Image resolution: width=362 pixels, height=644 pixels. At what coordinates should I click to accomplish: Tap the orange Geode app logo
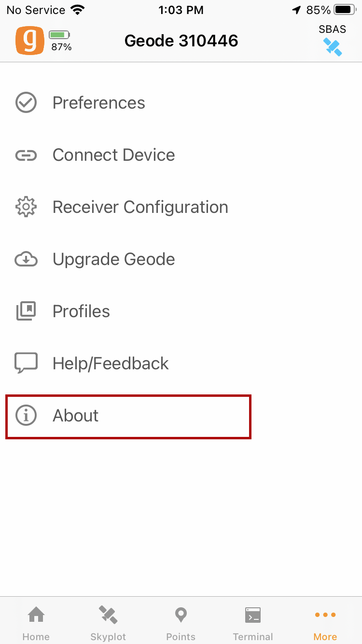(x=30, y=41)
